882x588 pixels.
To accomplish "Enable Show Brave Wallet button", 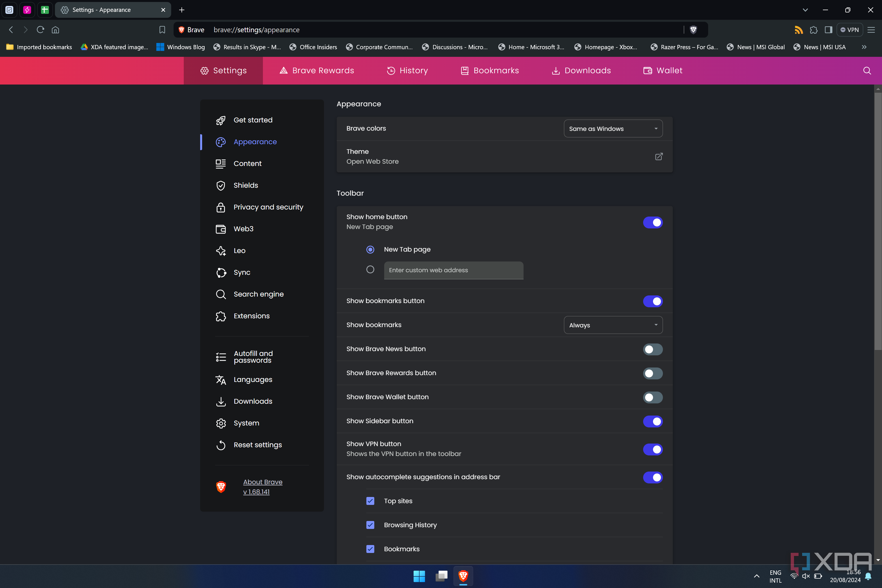I will (x=652, y=397).
